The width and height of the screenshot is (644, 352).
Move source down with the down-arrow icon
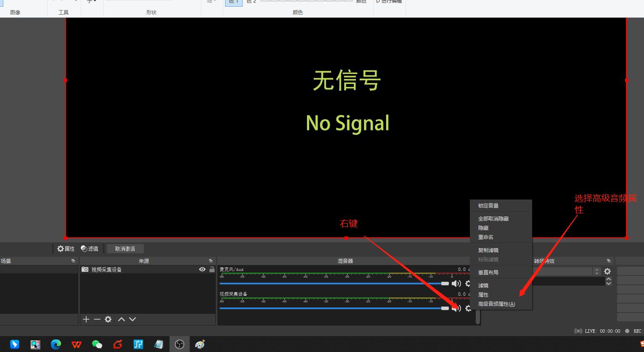click(132, 319)
